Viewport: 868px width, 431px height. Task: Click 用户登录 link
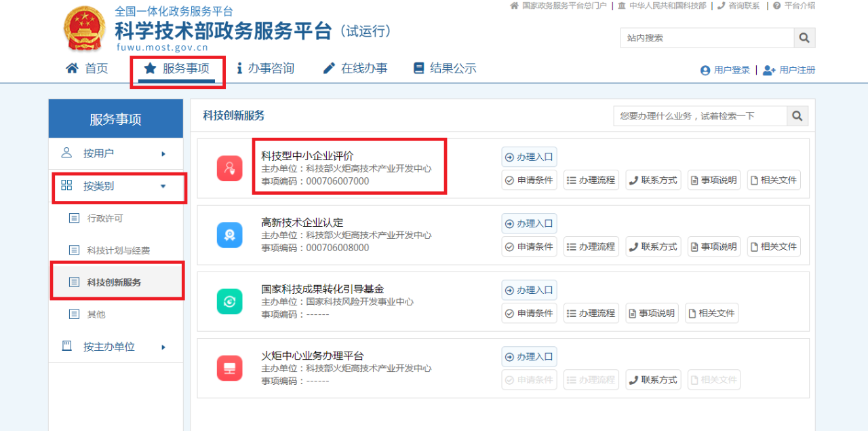[x=725, y=70]
